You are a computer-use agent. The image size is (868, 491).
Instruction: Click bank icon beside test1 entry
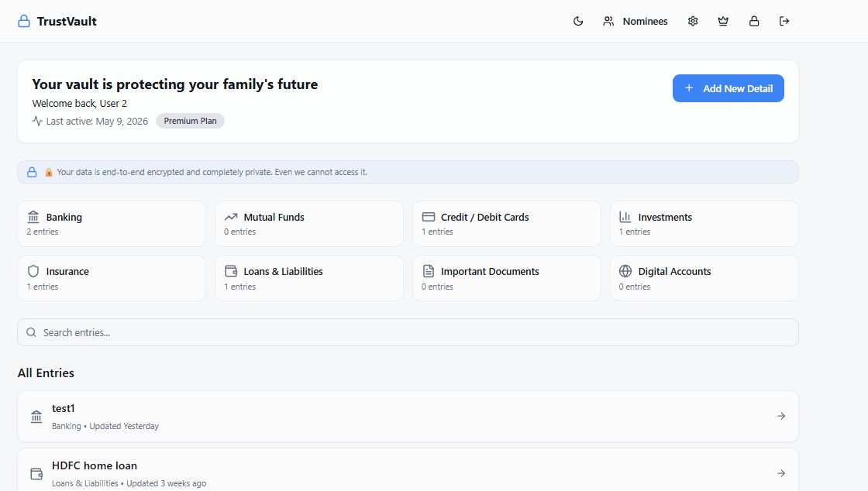[x=36, y=417]
